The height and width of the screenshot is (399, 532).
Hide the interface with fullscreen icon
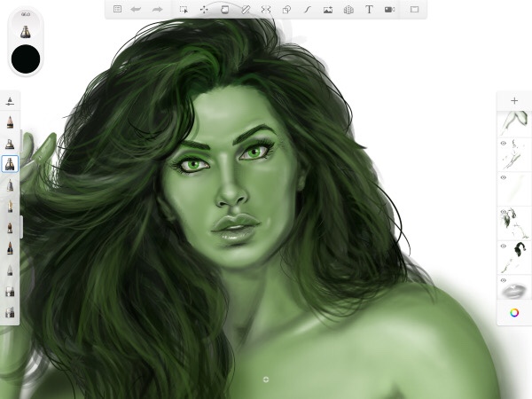(414, 10)
